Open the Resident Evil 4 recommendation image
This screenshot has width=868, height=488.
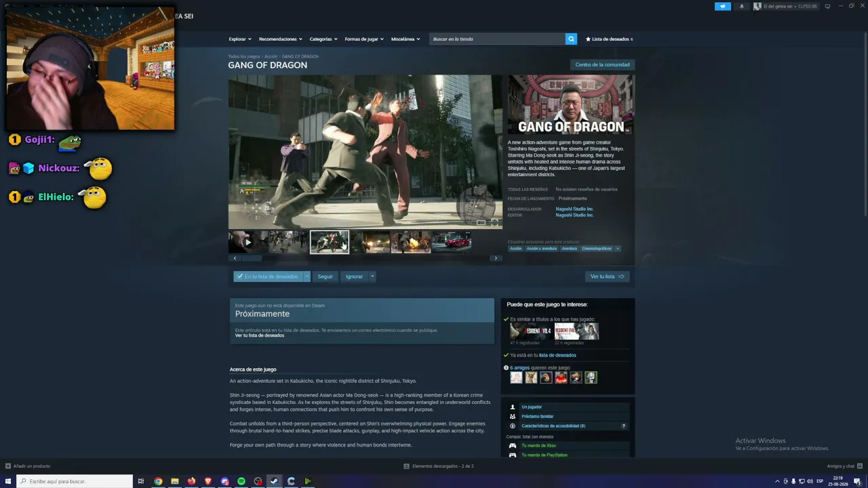tap(532, 331)
